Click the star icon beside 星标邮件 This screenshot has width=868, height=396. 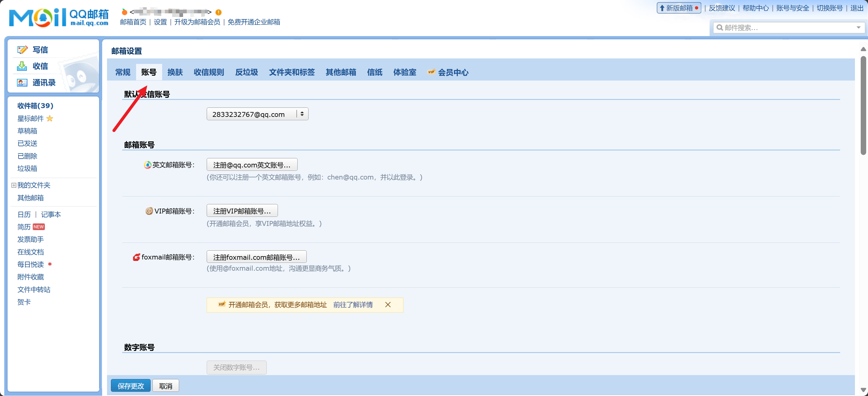49,119
